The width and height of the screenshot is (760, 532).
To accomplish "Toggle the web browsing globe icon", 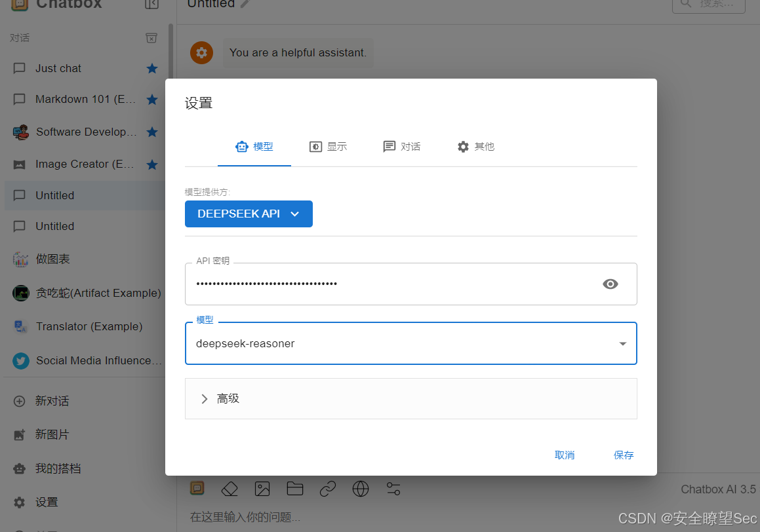I will click(x=361, y=489).
